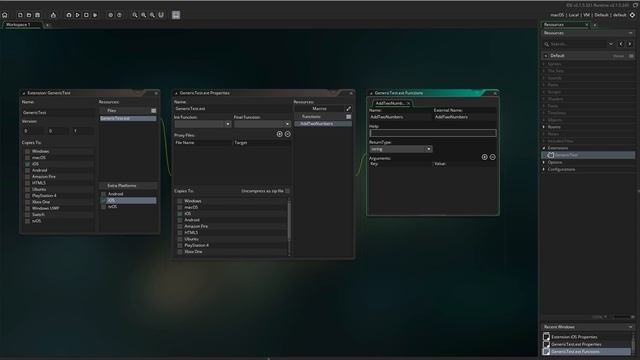
Task: Toggle the highlighted laptop mode toolbar icon
Action: (176, 15)
